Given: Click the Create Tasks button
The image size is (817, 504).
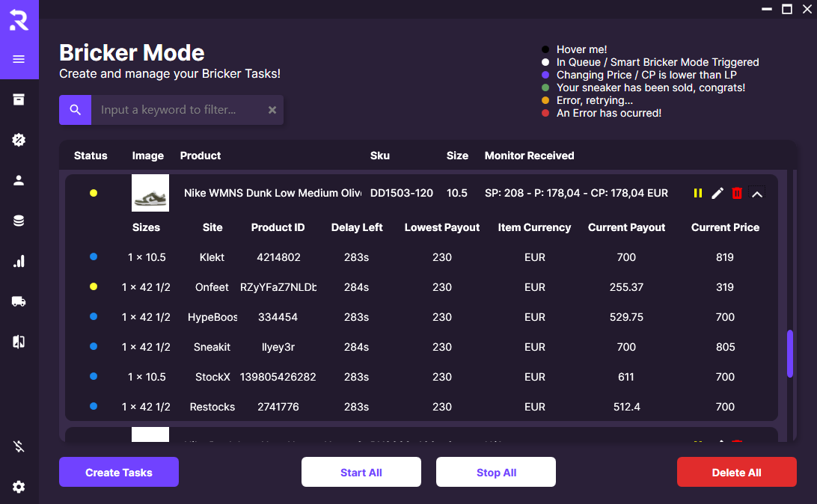Looking at the screenshot, I should 119,473.
